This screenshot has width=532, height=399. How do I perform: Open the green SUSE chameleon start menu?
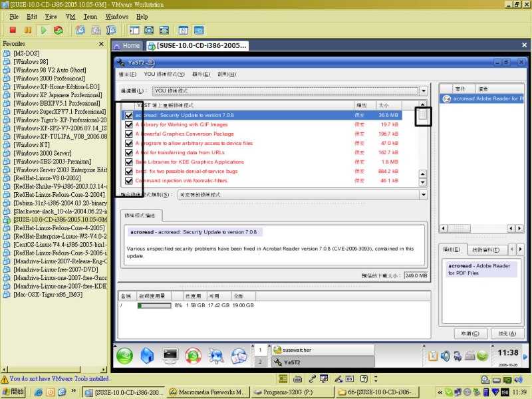124,356
